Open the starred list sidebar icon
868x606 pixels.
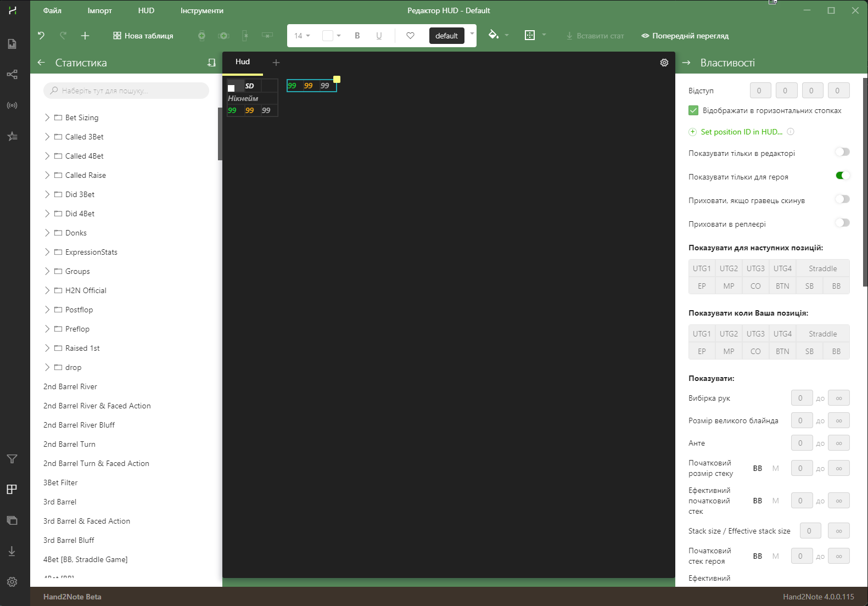(12, 136)
